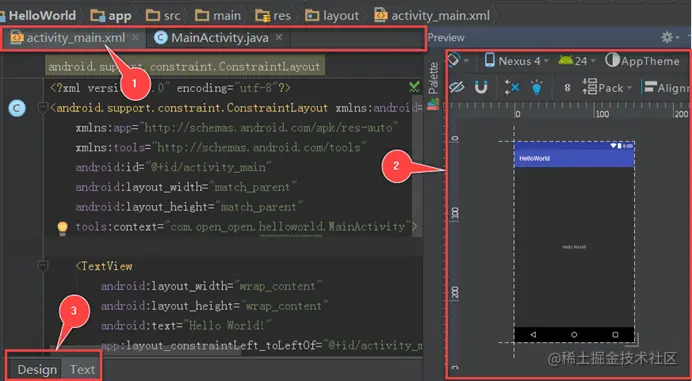This screenshot has width=692, height=381.
Task: Expand the Pack options dropdown
Action: point(607,87)
